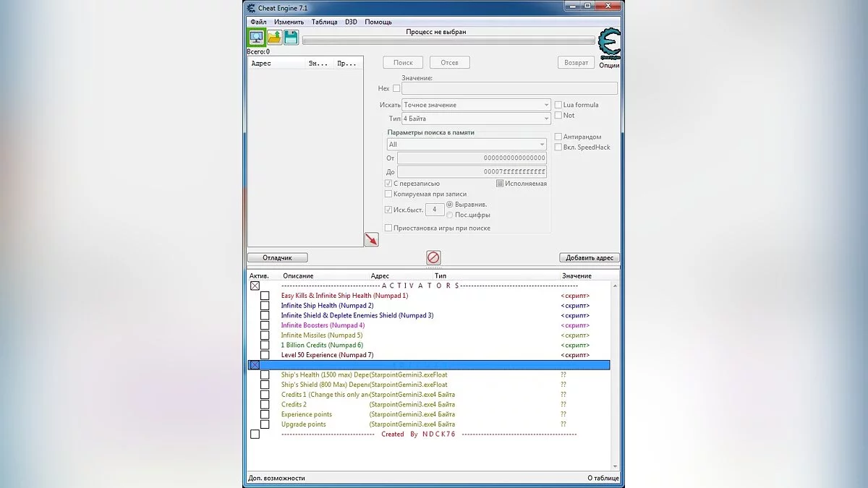Open О таблице in status bar

603,478
